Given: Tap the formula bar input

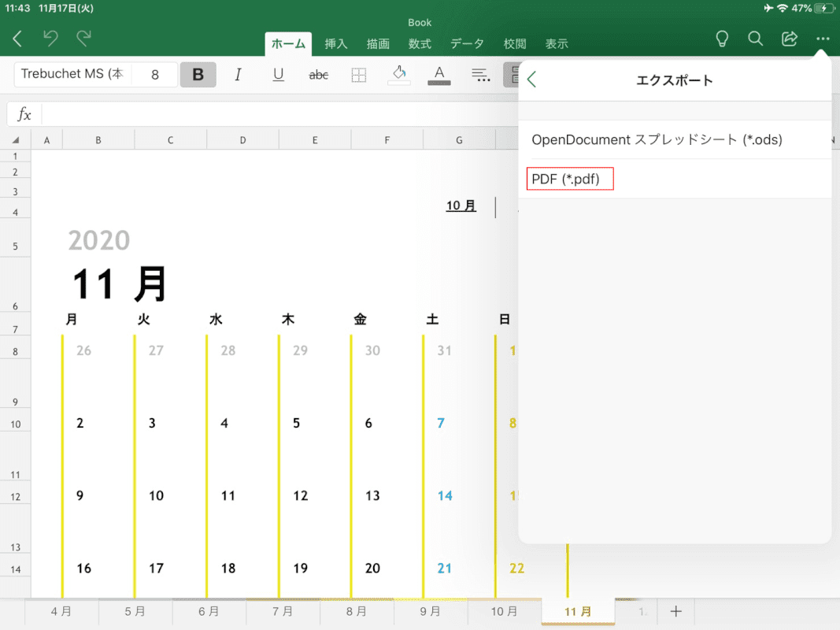Looking at the screenshot, I should pyautogui.click(x=279, y=114).
